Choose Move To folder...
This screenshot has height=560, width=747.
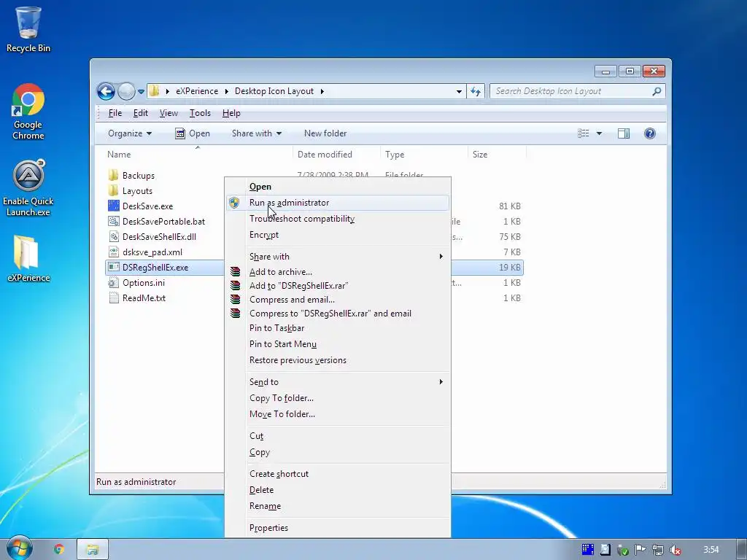click(x=338, y=414)
